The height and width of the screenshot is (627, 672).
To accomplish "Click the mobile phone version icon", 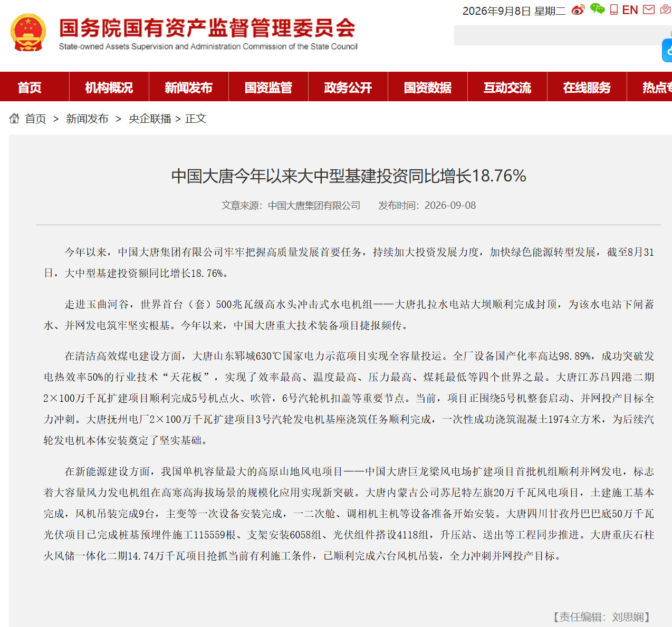I will coord(614,9).
